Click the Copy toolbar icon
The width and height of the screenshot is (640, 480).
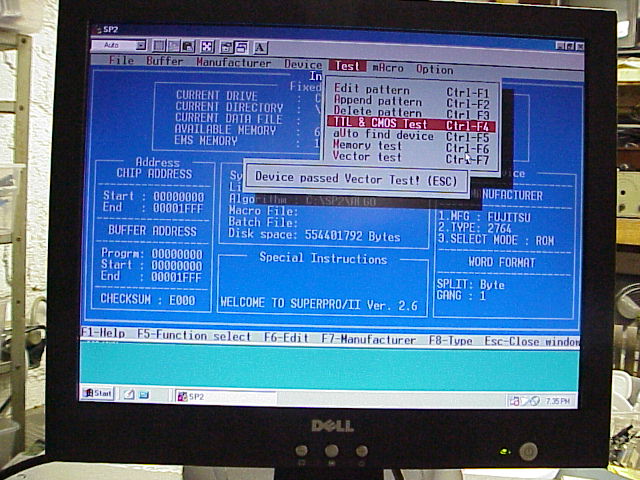pos(174,46)
